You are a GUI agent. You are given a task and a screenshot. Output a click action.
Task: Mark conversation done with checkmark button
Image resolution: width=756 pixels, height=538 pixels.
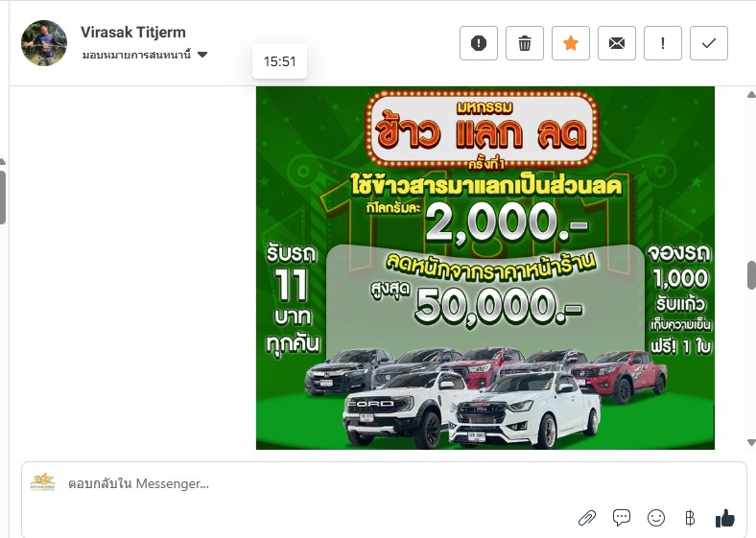coord(709,43)
